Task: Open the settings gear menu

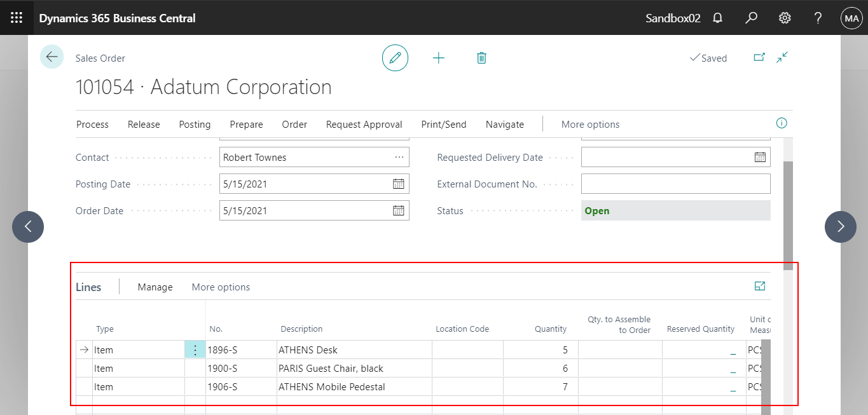Action: [784, 18]
